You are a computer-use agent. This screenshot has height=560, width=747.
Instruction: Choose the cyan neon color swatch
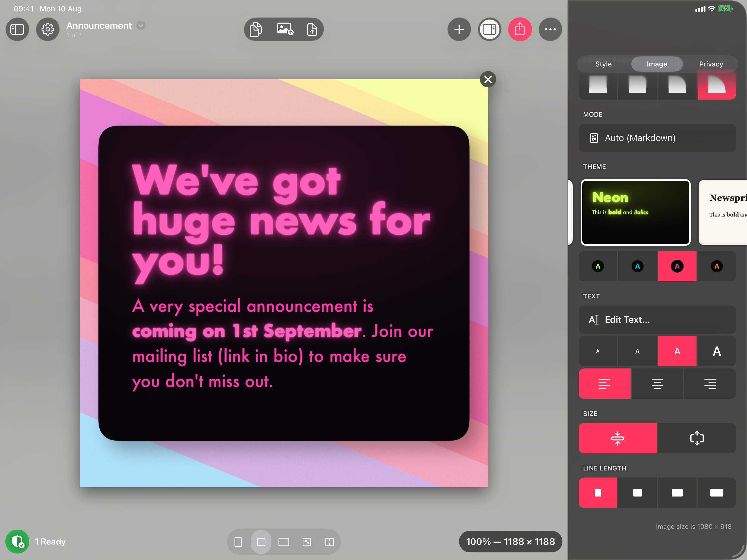(638, 266)
